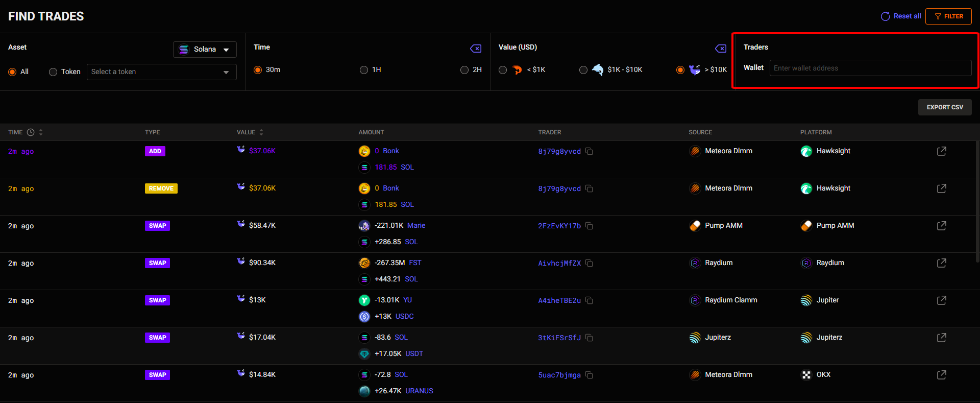Screen dimensions: 980x403
Task: Click the USDT token name
Action: tap(414, 354)
